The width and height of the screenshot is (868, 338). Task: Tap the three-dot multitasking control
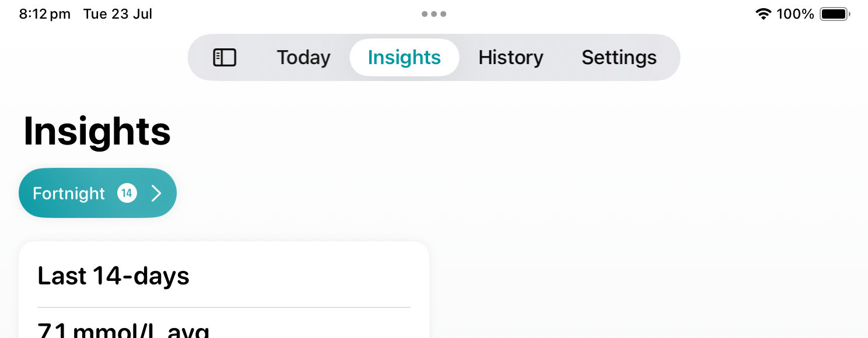434,14
